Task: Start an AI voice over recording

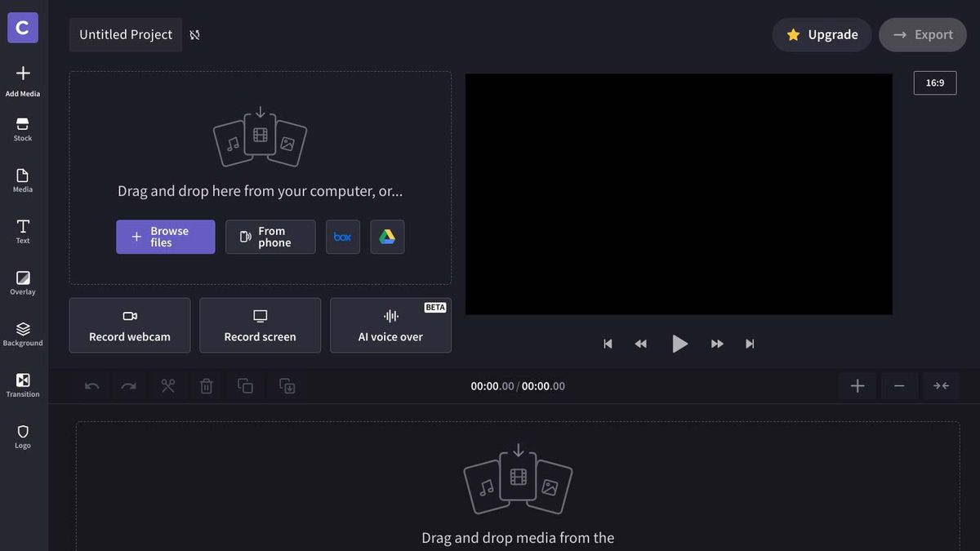Action: click(390, 325)
